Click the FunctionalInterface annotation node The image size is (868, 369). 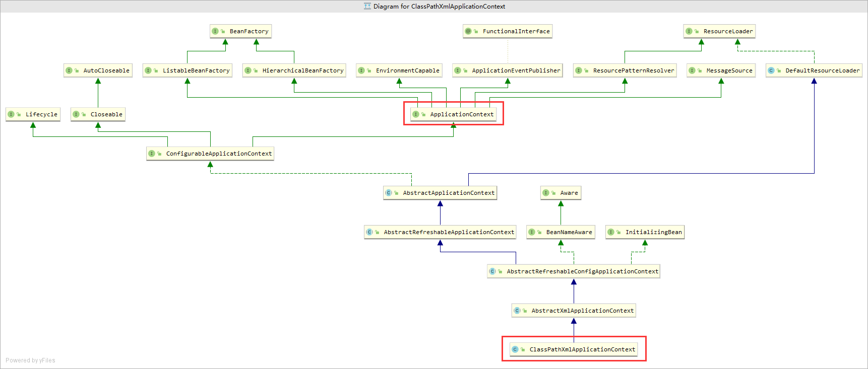tap(508, 31)
